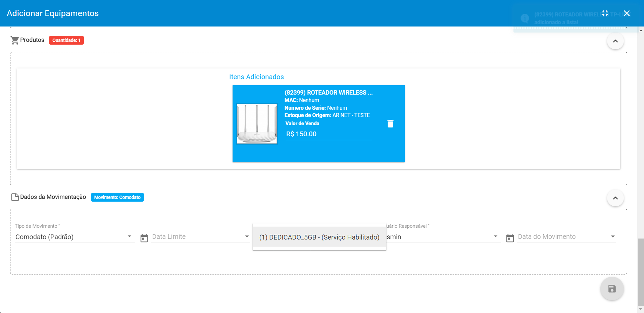Click the (82399) ROTEADOR WIRELESS title text
Image resolution: width=644 pixels, height=313 pixels.
(x=329, y=93)
